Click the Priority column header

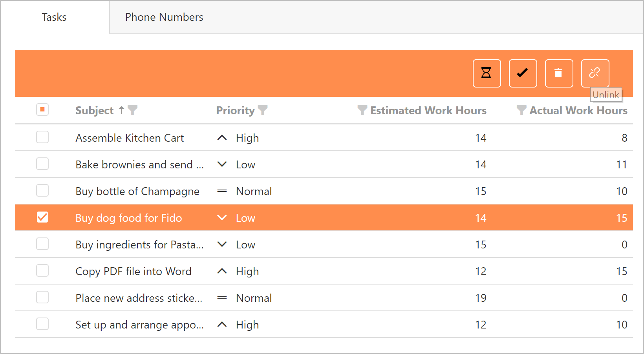click(235, 111)
